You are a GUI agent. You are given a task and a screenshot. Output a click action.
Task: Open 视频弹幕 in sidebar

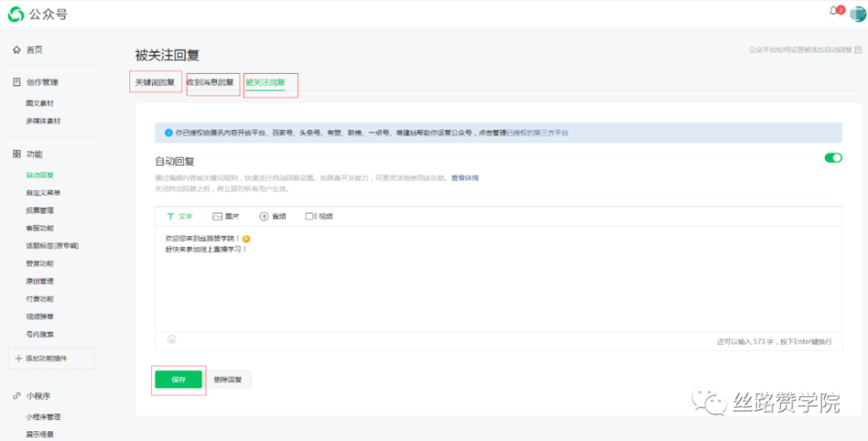click(x=40, y=317)
